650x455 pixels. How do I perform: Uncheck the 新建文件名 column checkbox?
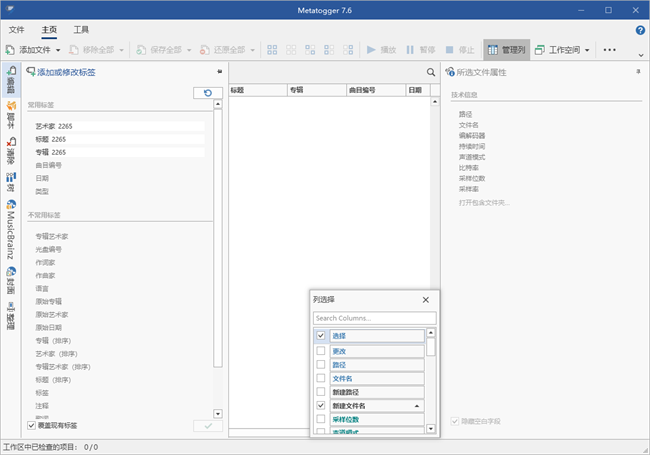click(x=321, y=406)
